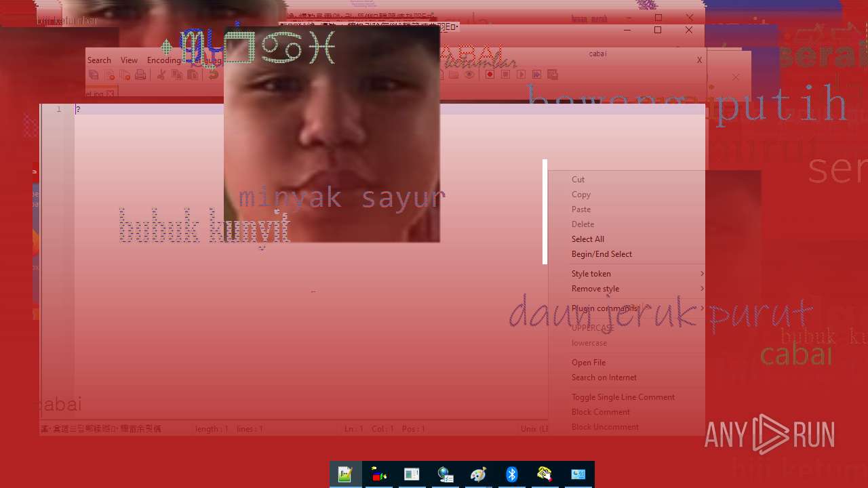
Task: Click the '?' character on editor line 1
Action: (78, 109)
